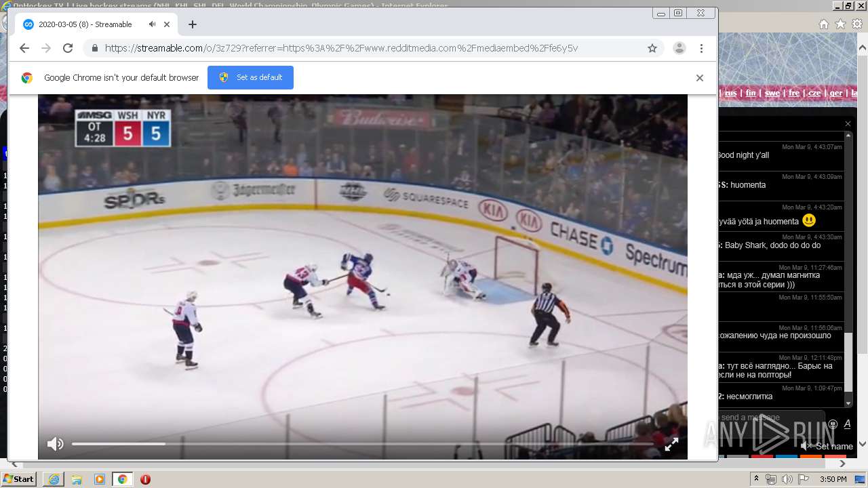
Task: Select the Chrome taskbar button
Action: point(122,479)
